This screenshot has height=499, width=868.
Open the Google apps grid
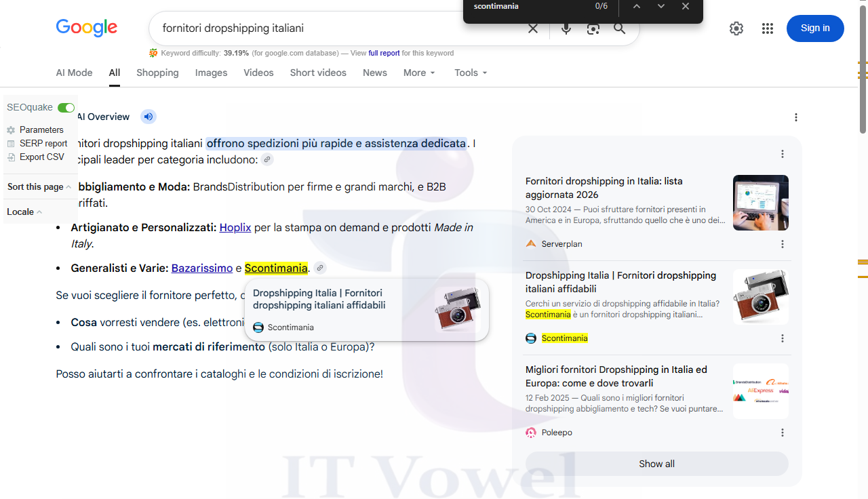click(768, 28)
